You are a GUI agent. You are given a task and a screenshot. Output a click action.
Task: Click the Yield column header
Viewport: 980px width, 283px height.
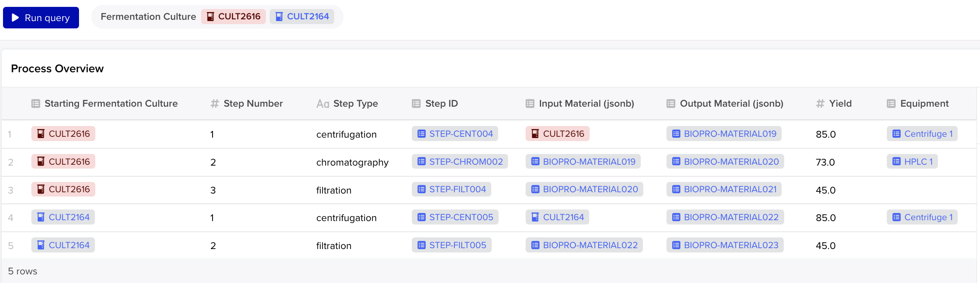tap(840, 104)
